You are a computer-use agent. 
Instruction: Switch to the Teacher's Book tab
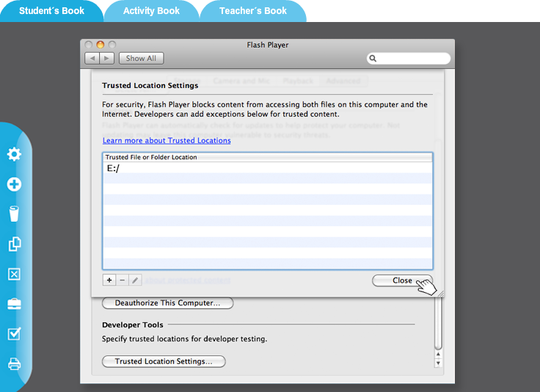tap(254, 11)
